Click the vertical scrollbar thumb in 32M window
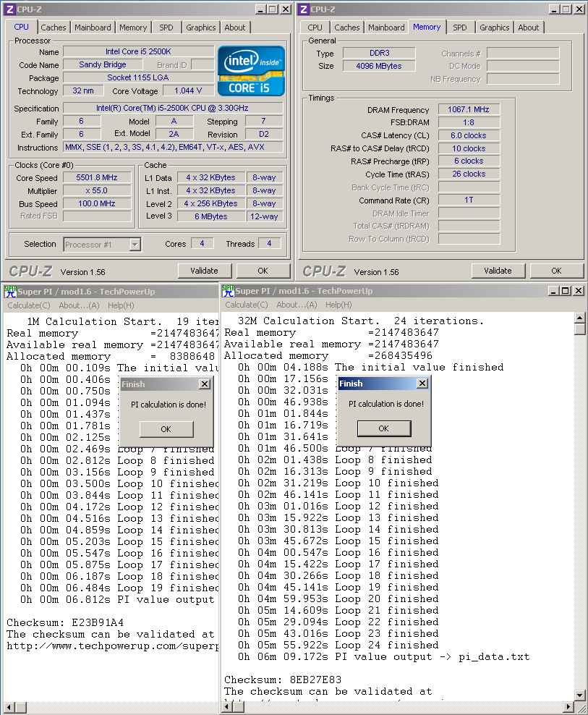Image resolution: width=588 pixels, height=715 pixels. point(580,329)
